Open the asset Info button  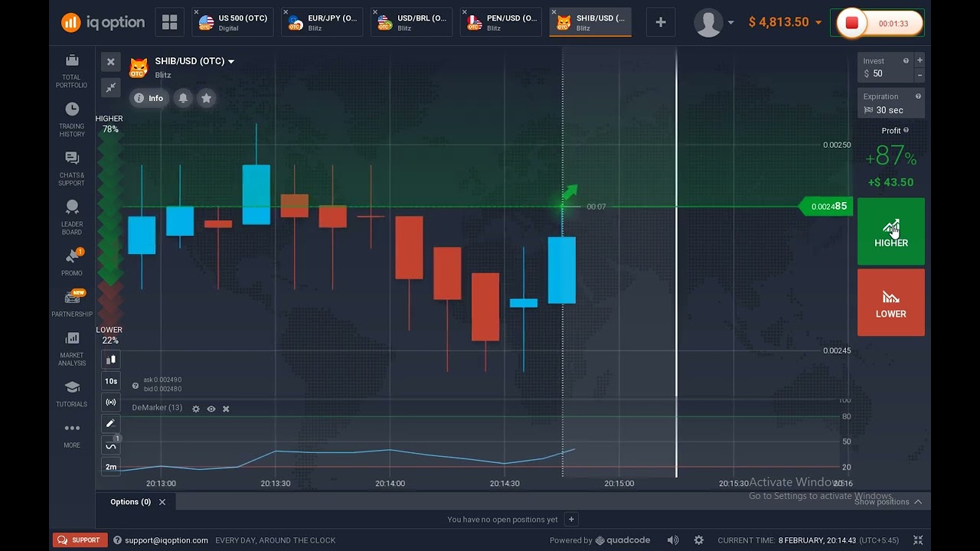coord(149,98)
